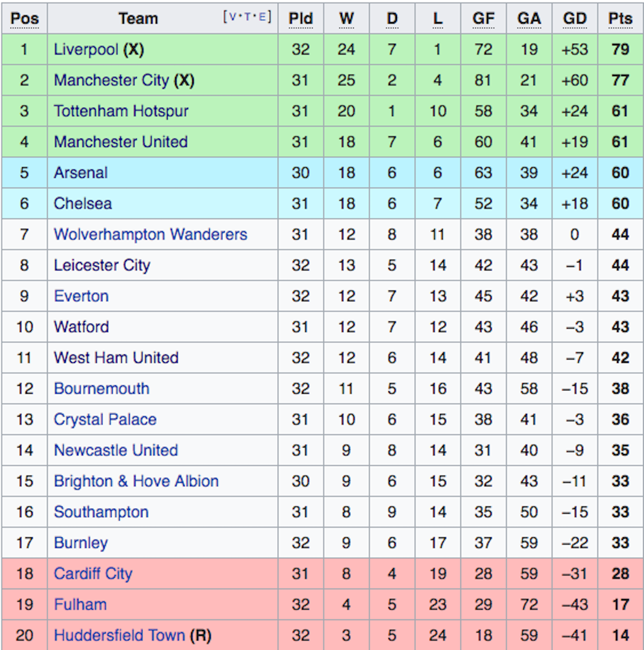Screen dimensions: 644x650
Task: Open Brighton & Hove Albion link
Action: [136, 481]
